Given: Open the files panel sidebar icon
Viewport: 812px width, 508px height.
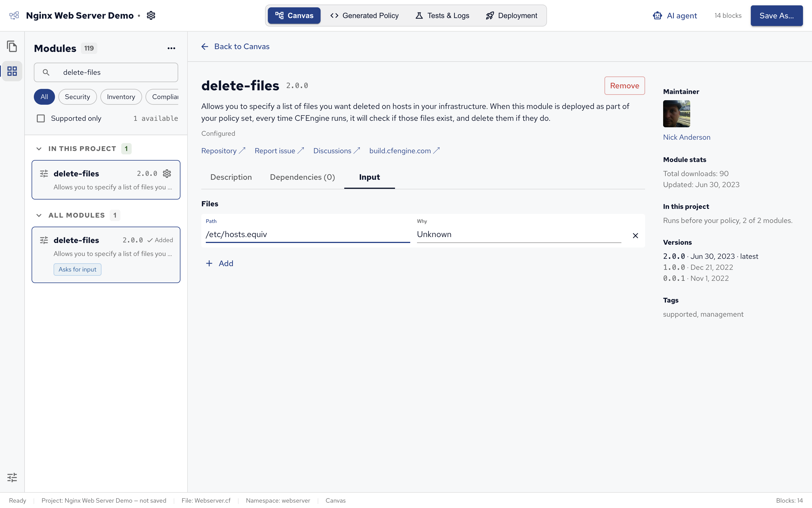Looking at the screenshot, I should pos(12,46).
